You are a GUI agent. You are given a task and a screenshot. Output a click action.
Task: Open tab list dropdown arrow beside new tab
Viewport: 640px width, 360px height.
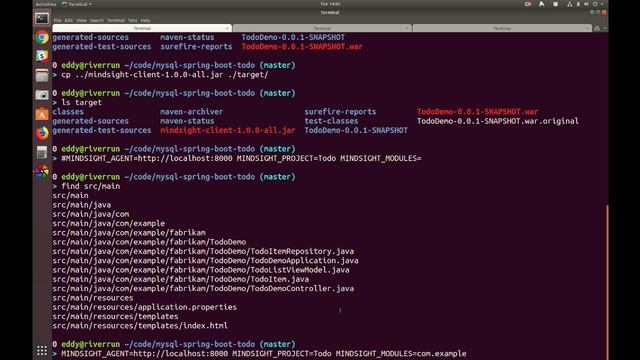pos(604,28)
